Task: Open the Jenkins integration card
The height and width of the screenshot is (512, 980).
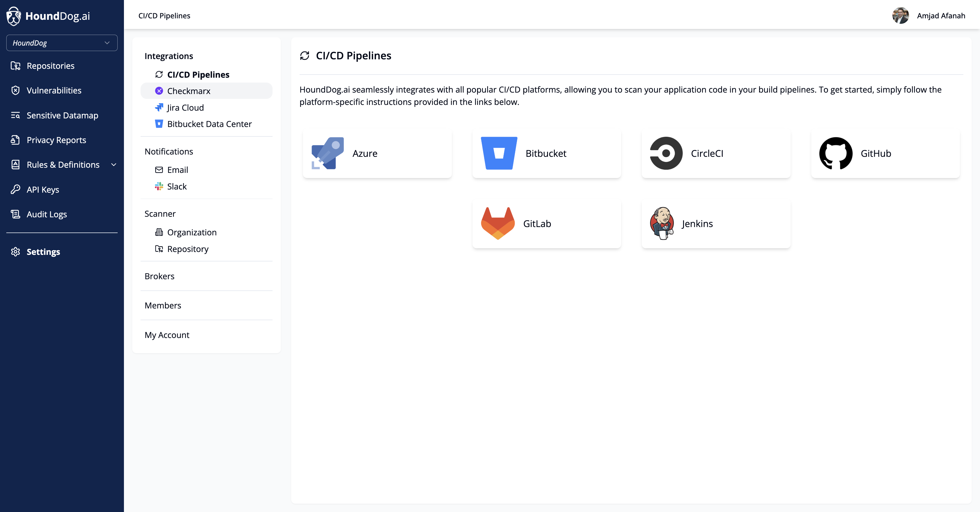Action: 715,224
